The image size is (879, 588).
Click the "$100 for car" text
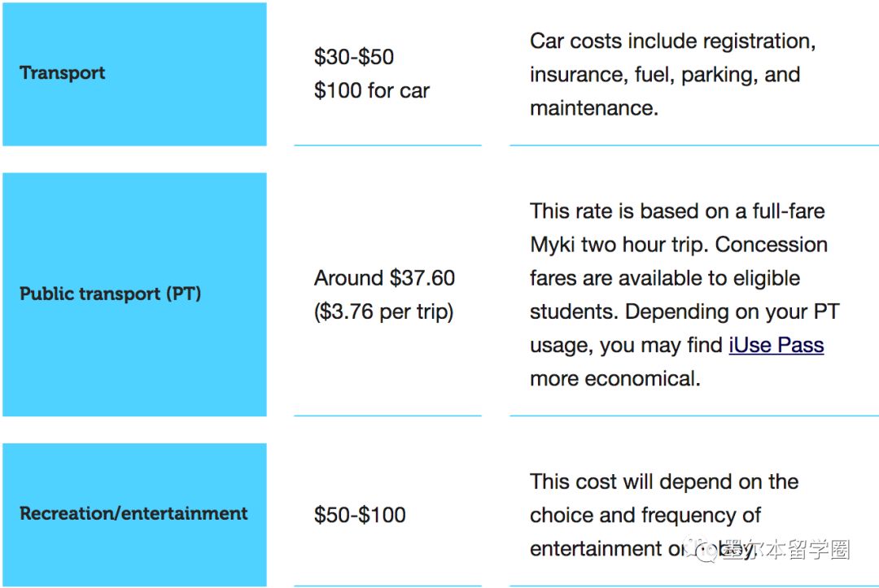[372, 90]
